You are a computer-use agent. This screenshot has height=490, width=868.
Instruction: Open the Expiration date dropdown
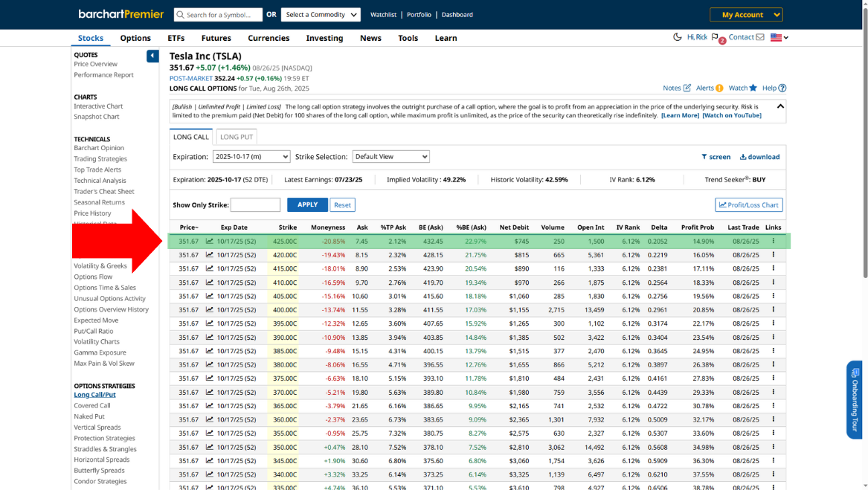pyautogui.click(x=251, y=157)
